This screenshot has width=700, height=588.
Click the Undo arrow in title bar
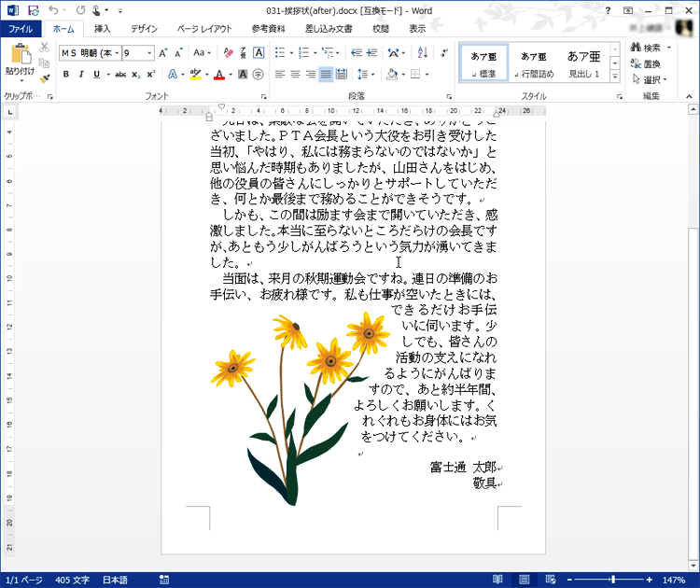pos(53,10)
